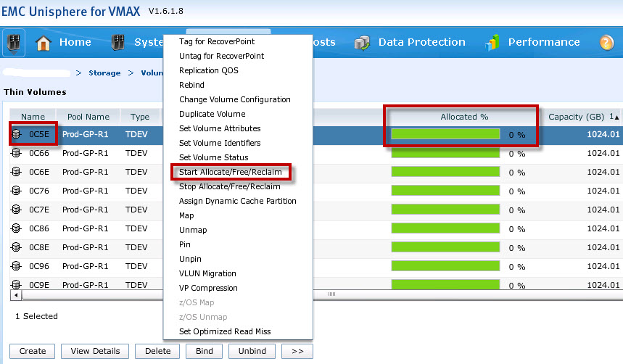The image size is (623, 364).
Task: Click the Create button
Action: click(33, 351)
